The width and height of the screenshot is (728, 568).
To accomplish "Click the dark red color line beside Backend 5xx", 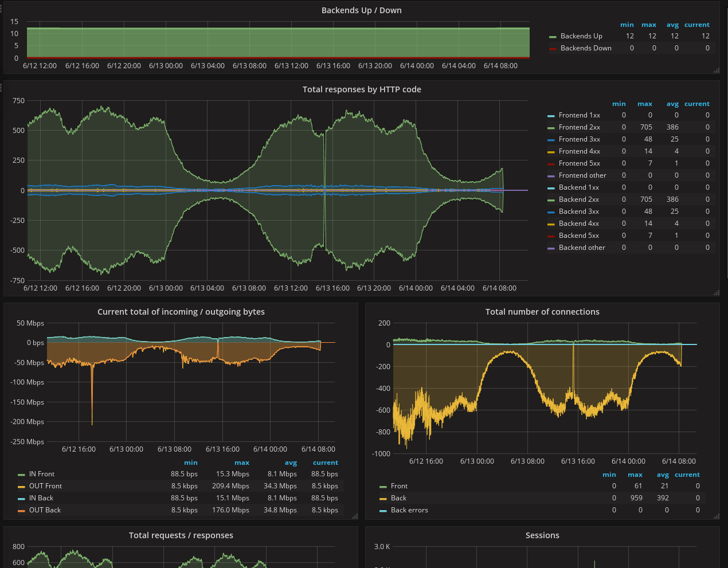I will (x=551, y=236).
